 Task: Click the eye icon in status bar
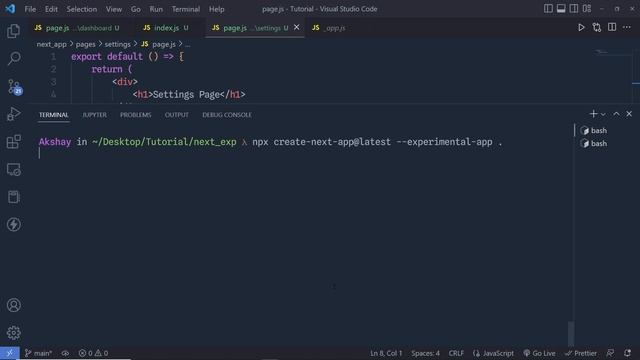tap(65, 353)
